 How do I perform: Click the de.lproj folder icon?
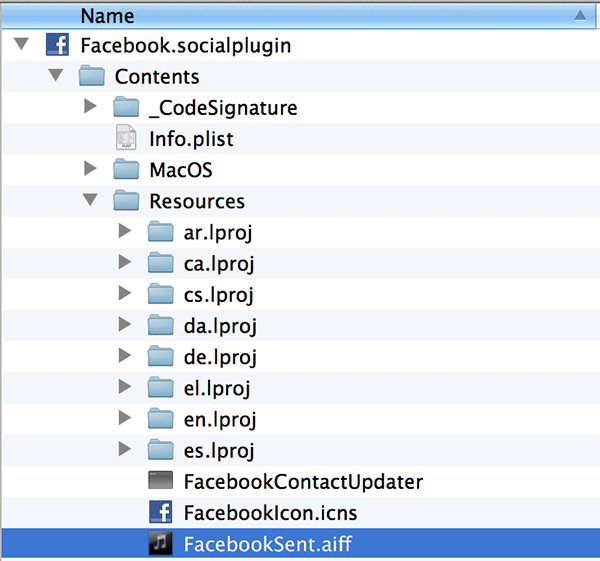click(x=161, y=356)
